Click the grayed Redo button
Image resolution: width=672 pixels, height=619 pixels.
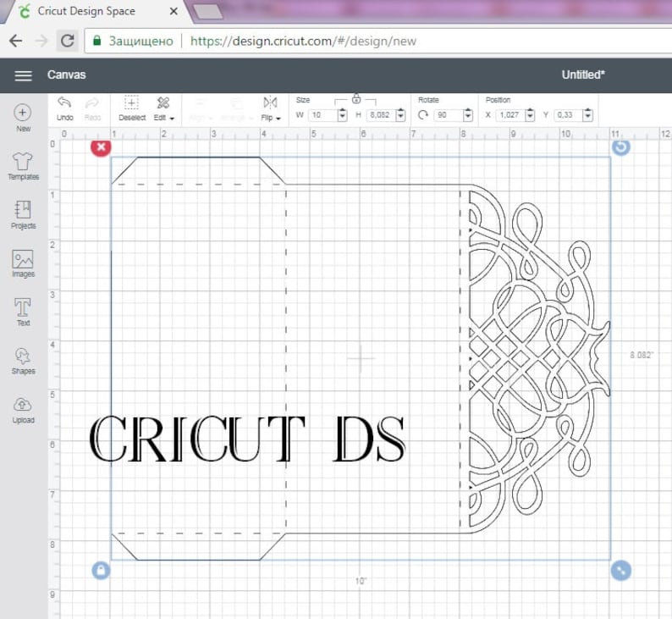pos(92,109)
